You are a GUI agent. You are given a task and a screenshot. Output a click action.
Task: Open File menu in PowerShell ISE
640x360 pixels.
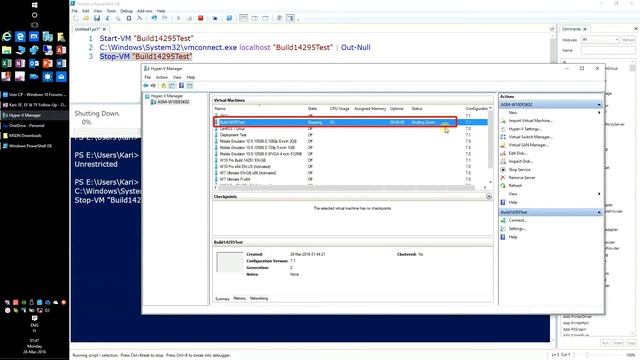pyautogui.click(x=75, y=11)
